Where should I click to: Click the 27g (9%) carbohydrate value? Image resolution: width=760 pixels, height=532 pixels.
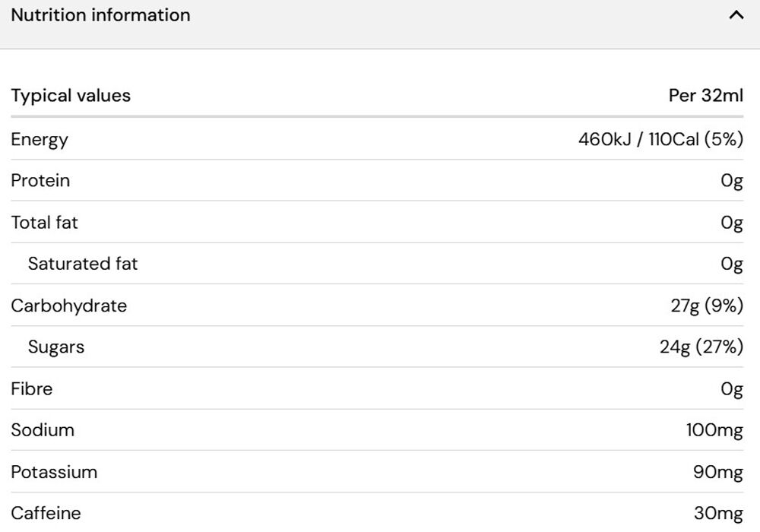[x=707, y=306]
